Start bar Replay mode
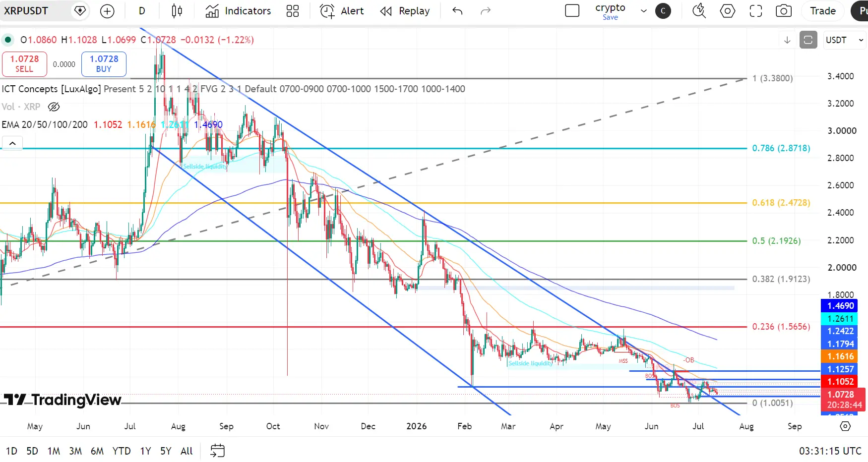 coord(405,11)
